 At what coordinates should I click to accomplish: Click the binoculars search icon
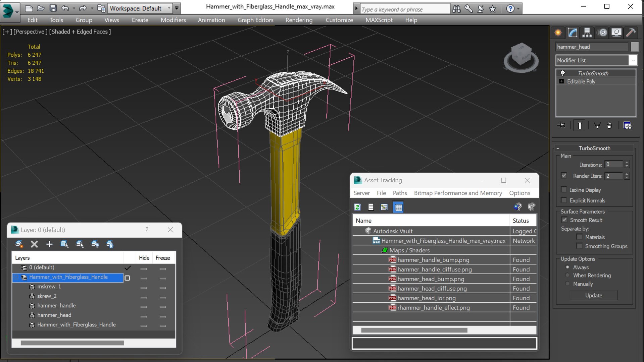(x=456, y=9)
